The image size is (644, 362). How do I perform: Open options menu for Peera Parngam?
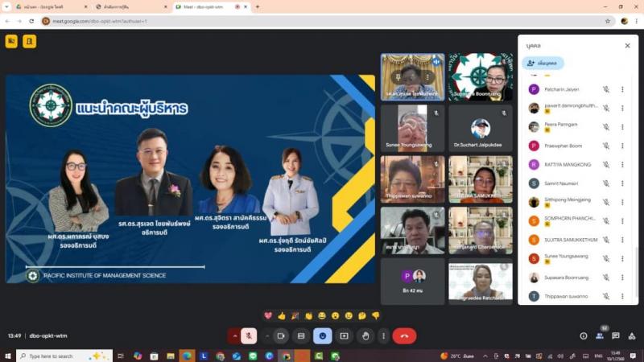coord(622,127)
